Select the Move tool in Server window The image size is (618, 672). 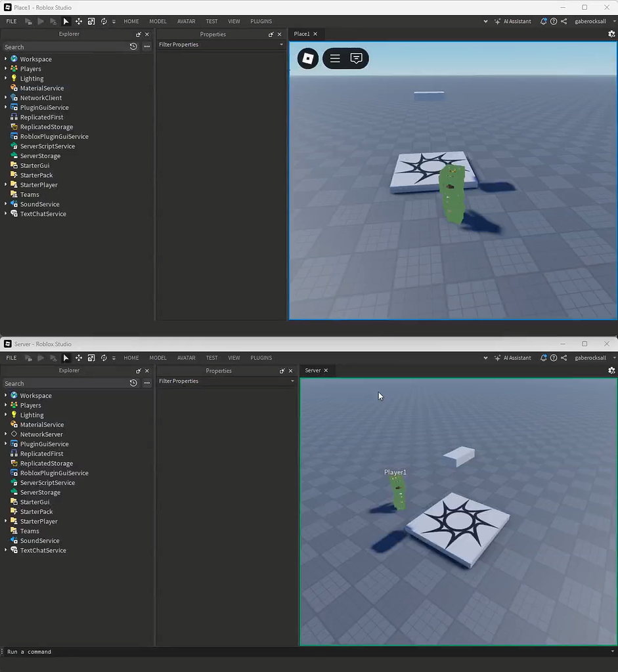coord(79,358)
